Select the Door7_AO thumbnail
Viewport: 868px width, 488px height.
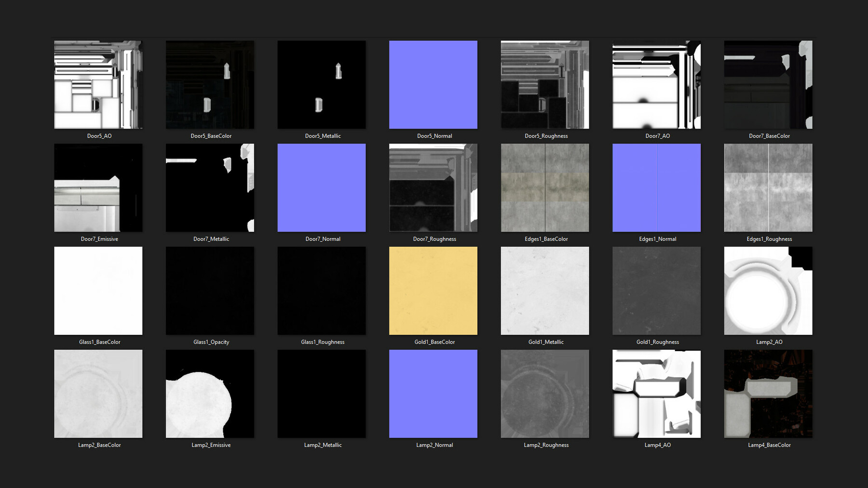pyautogui.click(x=656, y=84)
